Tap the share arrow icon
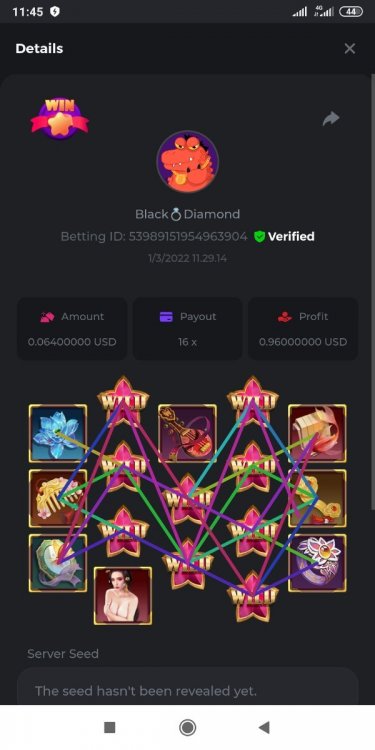This screenshot has width=375, height=750. (331, 119)
